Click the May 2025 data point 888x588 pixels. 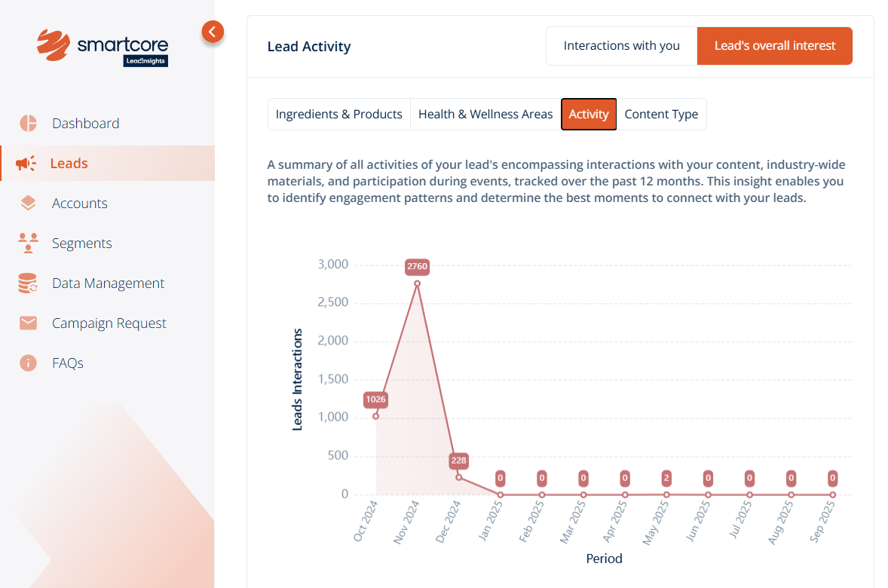pyautogui.click(x=666, y=495)
